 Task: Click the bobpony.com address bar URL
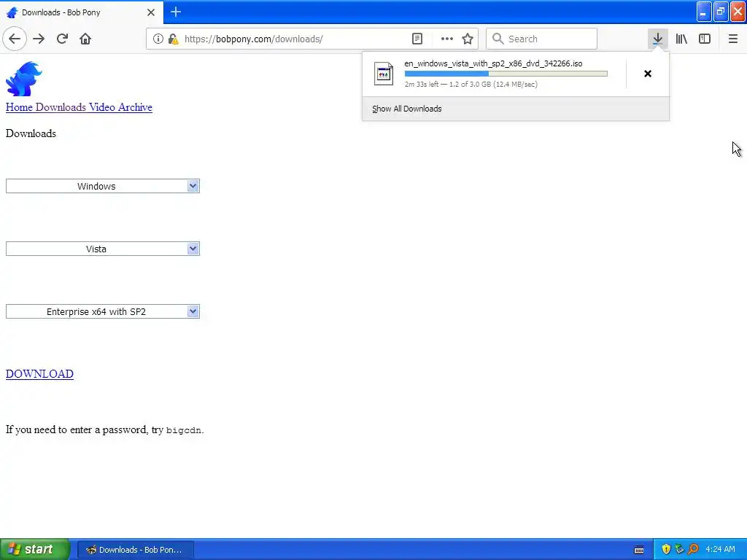click(x=253, y=39)
